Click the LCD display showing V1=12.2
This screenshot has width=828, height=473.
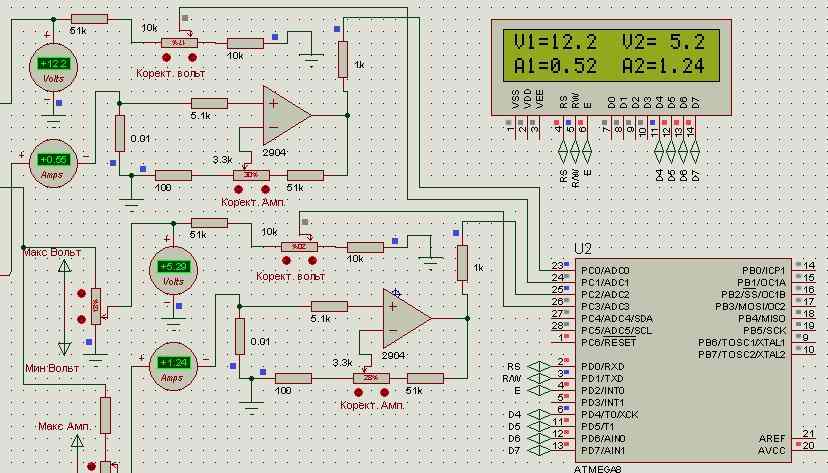tap(609, 54)
